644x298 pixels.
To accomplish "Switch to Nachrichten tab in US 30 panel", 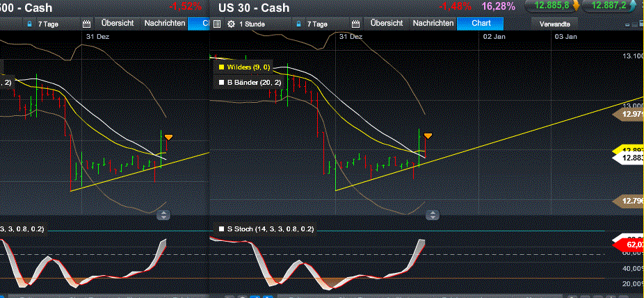I will pyautogui.click(x=433, y=24).
